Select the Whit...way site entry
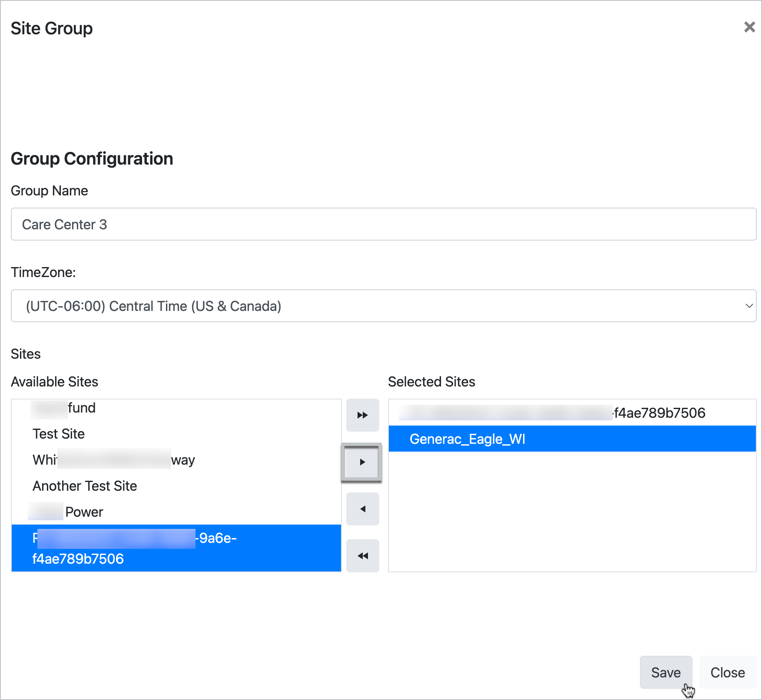 113,460
